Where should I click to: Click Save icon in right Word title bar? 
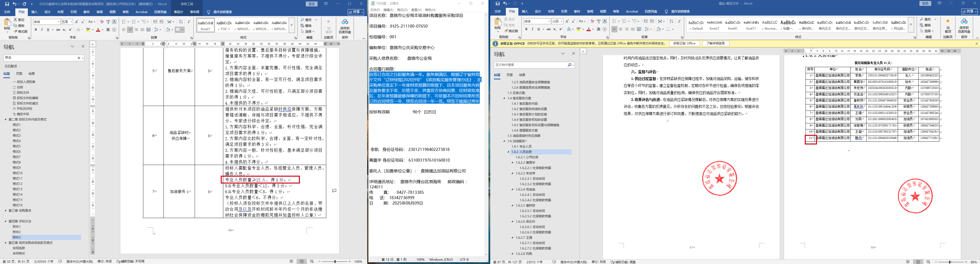497,3
